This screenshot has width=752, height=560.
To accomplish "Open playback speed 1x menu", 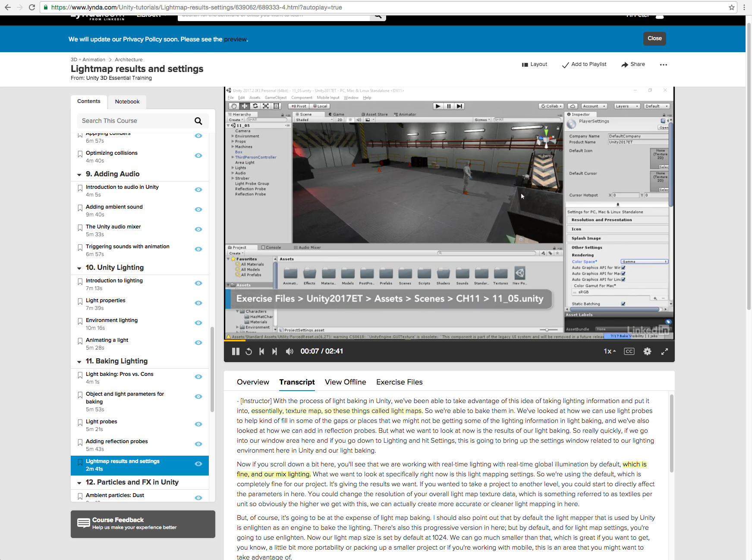I will point(609,351).
